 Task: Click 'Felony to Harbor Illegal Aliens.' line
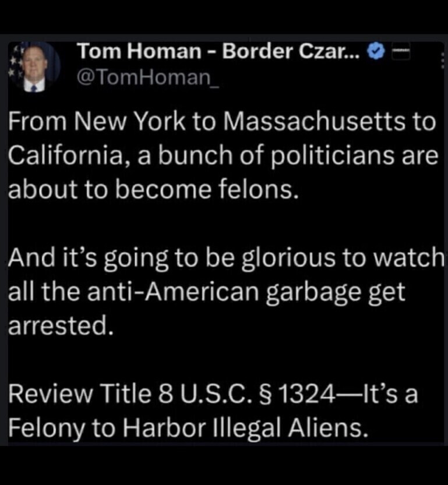click(x=188, y=429)
